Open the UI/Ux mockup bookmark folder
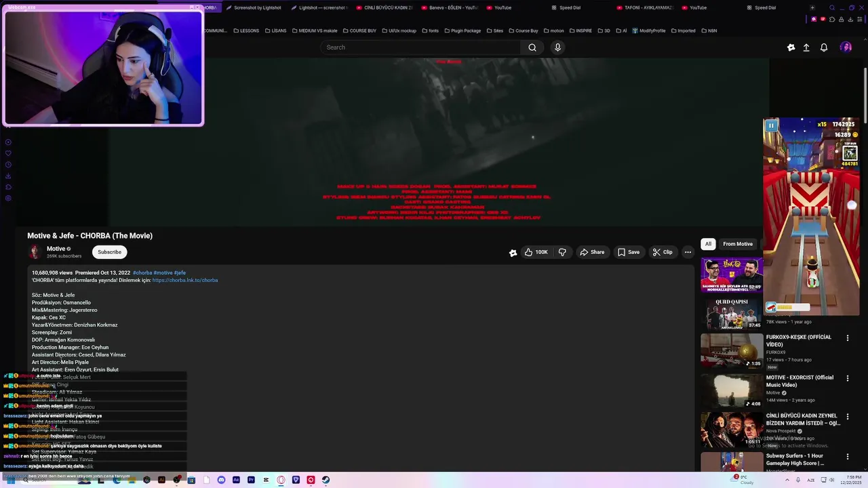 pyautogui.click(x=399, y=30)
